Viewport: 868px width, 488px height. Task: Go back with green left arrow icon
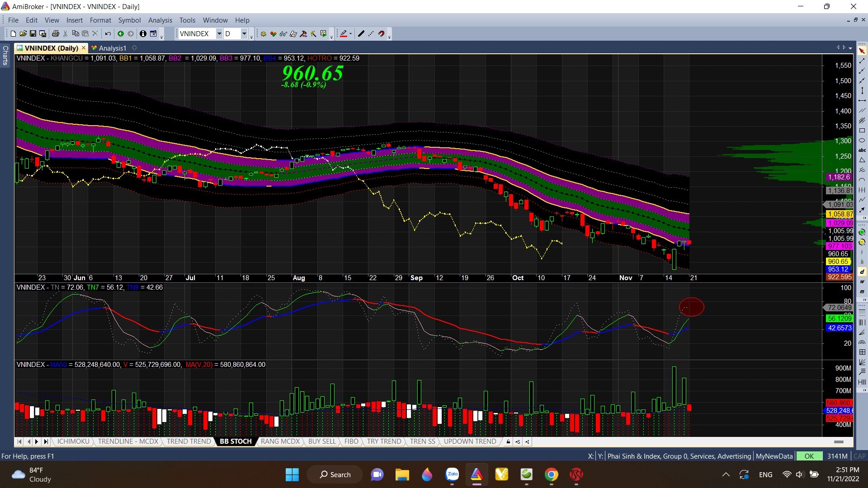[x=121, y=33]
